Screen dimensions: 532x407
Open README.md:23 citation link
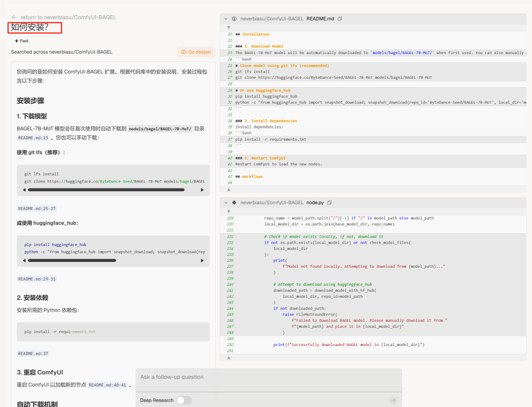pyautogui.click(x=33, y=138)
